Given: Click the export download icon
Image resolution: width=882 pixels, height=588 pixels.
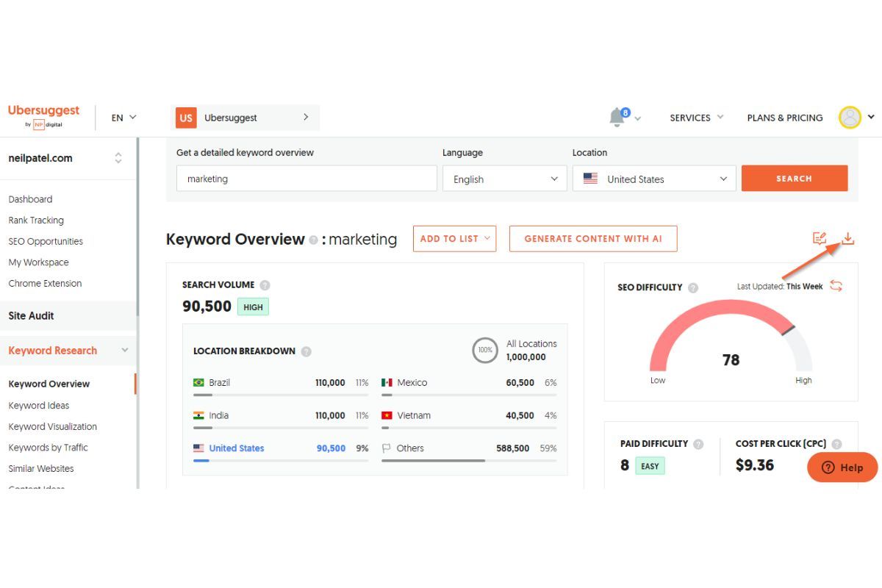Looking at the screenshot, I should [847, 239].
